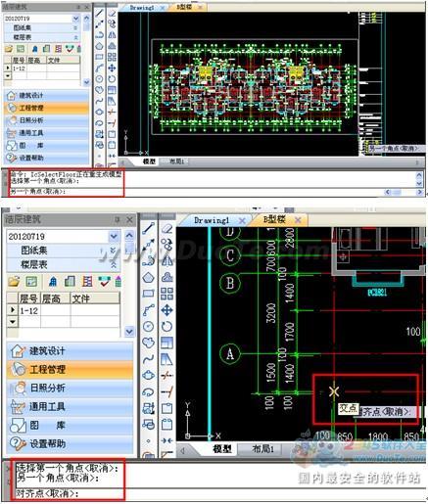
Task: Open 日照分析 menu in lower screenshot
Action: pyautogui.click(x=70, y=388)
